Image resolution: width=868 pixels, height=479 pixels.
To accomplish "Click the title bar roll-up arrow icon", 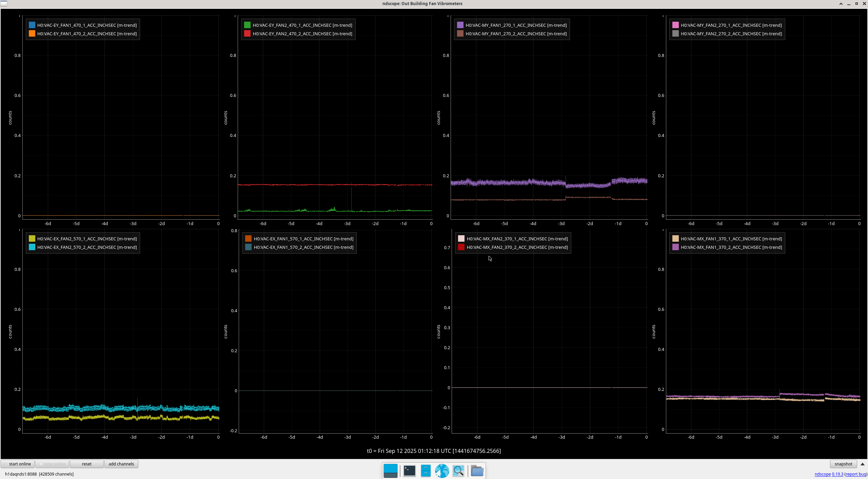I will click(841, 4).
